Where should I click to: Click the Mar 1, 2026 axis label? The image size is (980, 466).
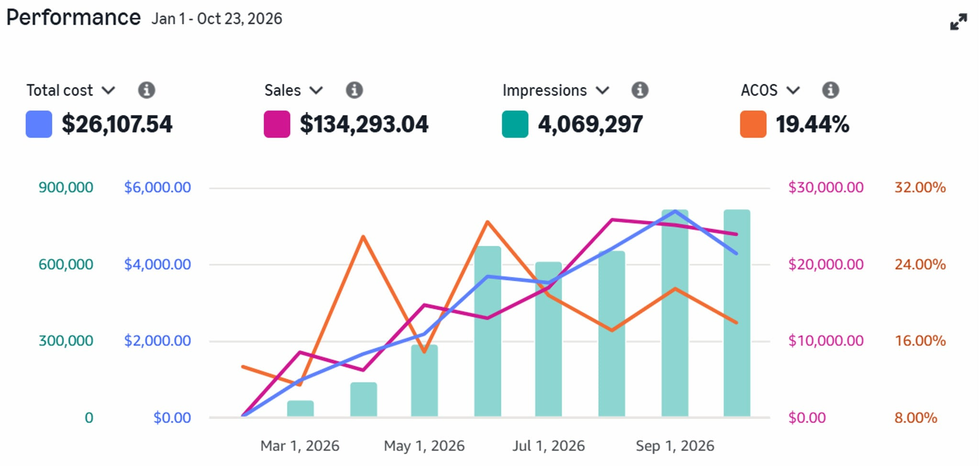point(300,446)
